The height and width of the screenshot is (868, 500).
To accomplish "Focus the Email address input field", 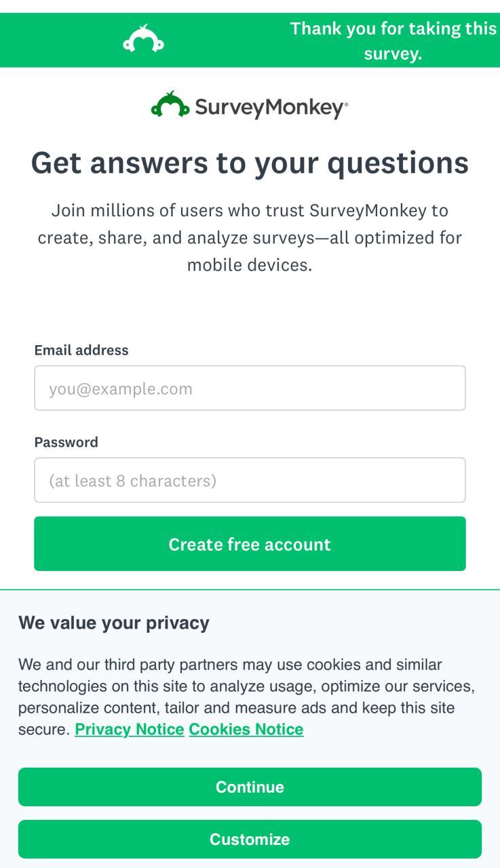I will (x=250, y=388).
